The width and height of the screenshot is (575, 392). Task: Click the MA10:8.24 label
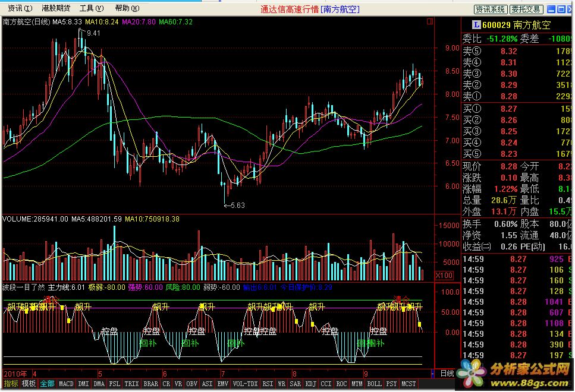point(102,21)
